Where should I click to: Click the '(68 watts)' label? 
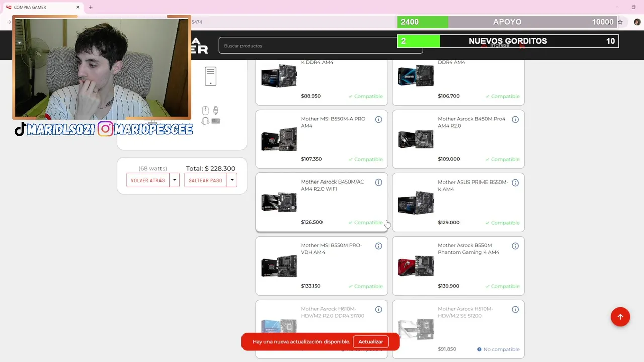tap(152, 169)
